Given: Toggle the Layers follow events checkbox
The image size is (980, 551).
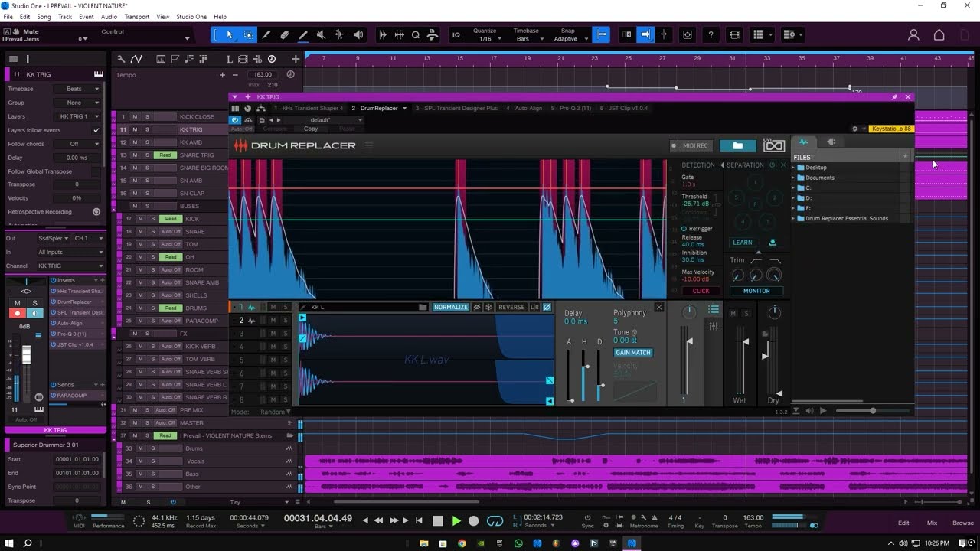Looking at the screenshot, I should (96, 130).
